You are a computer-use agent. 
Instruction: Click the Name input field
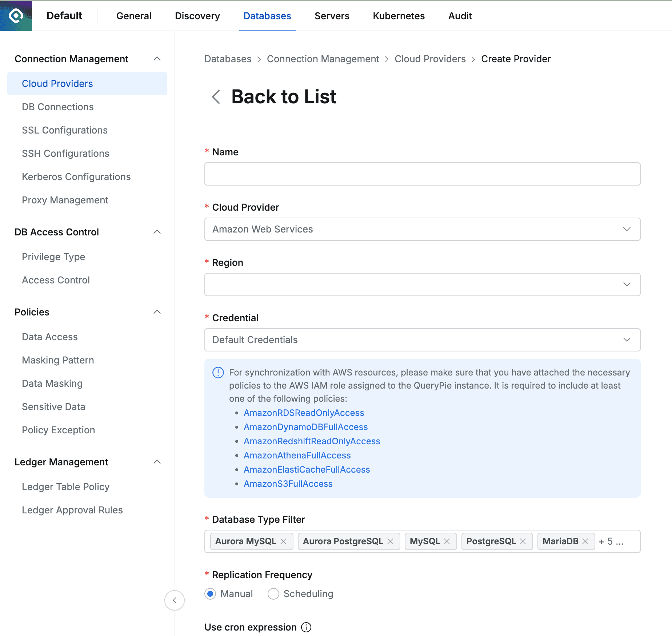click(x=422, y=174)
